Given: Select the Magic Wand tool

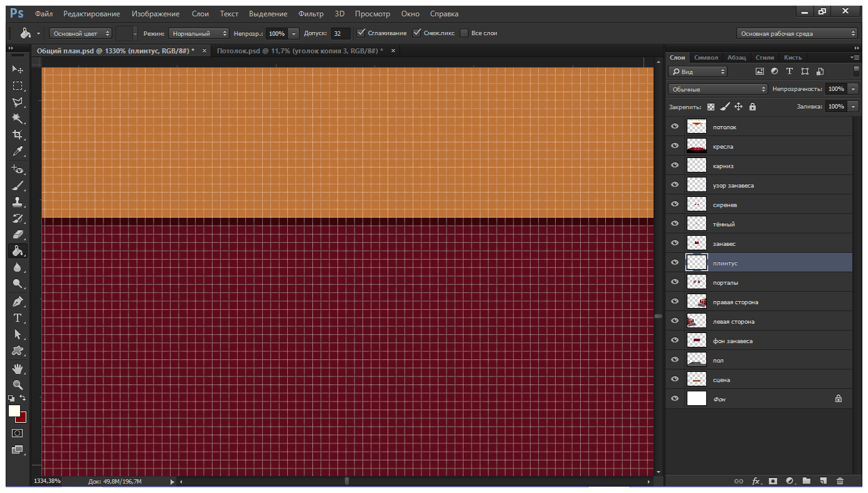Looking at the screenshot, I should coord(18,119).
